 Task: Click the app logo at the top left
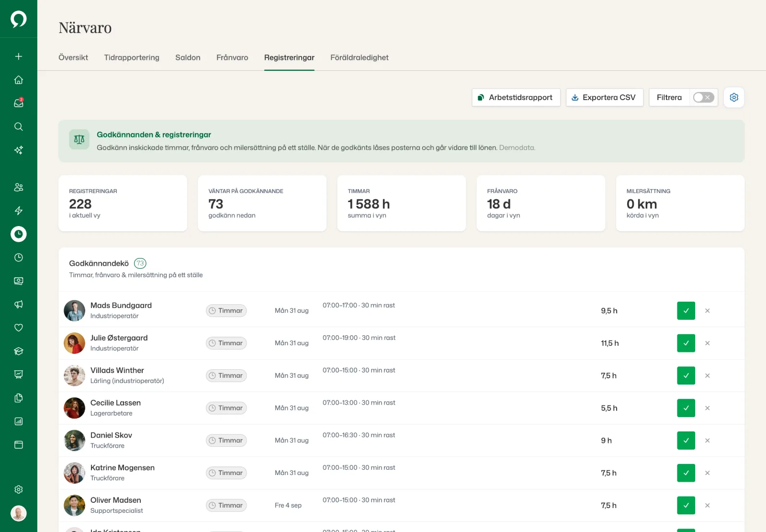(19, 19)
